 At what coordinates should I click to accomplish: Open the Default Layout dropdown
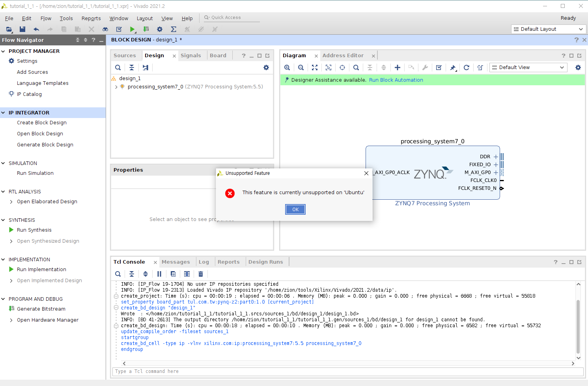click(x=548, y=29)
